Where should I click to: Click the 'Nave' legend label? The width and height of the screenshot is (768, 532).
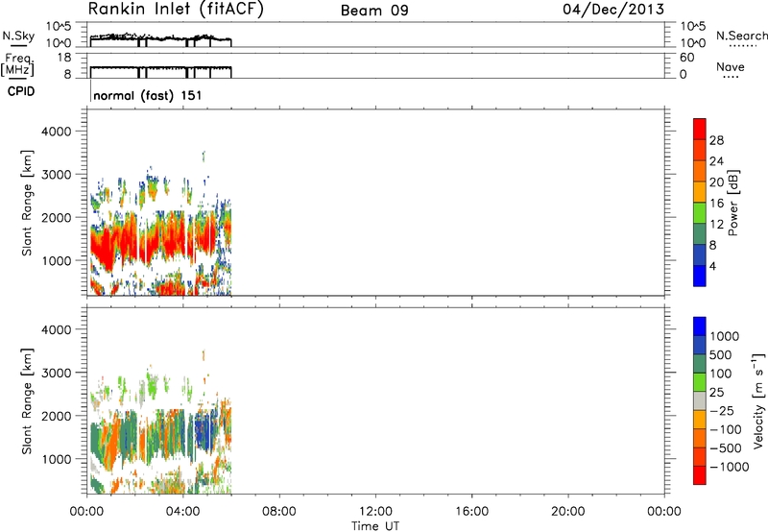[x=731, y=66]
